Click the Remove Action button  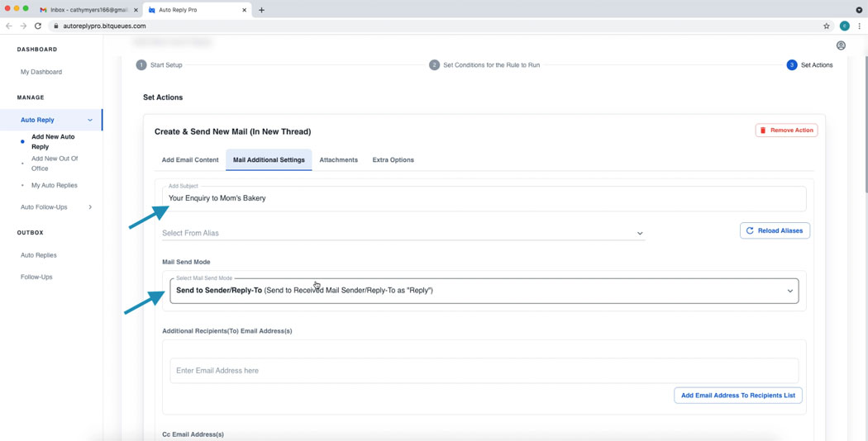pyautogui.click(x=787, y=130)
